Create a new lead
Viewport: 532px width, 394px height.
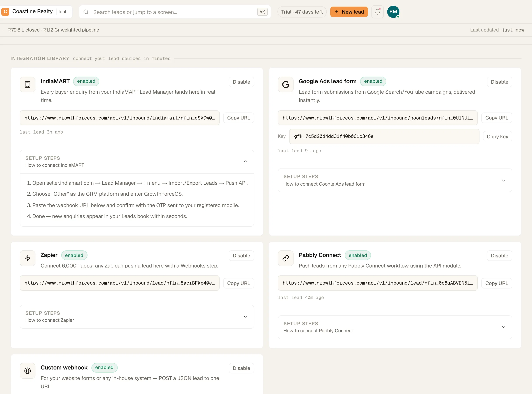click(349, 12)
